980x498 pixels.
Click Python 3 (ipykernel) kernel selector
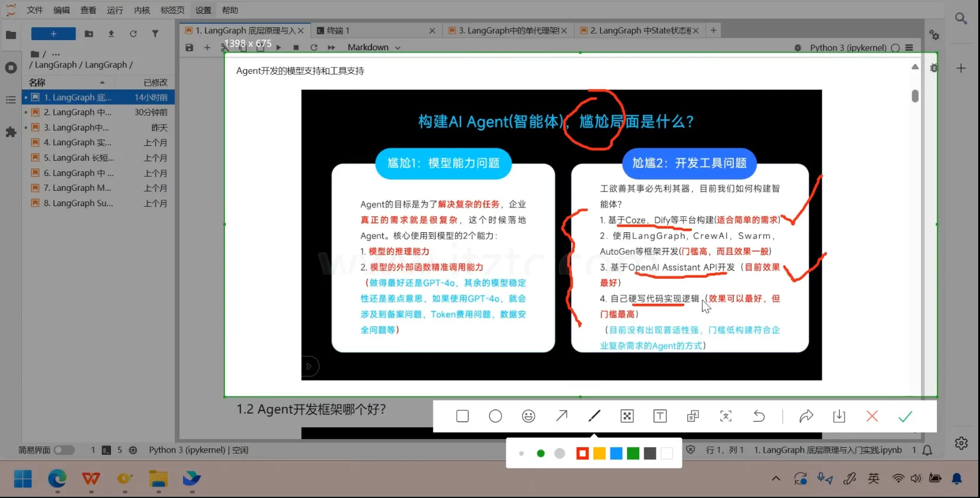pos(848,48)
